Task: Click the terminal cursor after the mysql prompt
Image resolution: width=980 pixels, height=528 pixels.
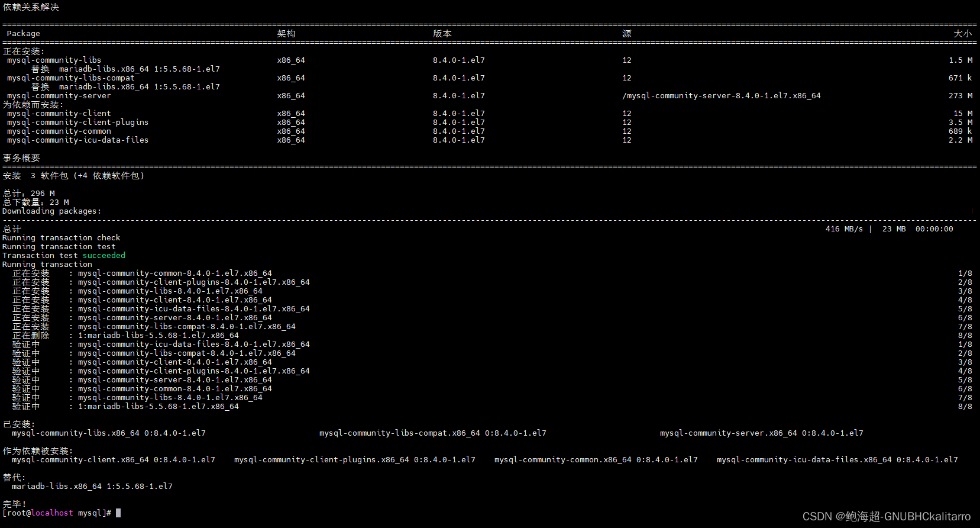Action: click(118, 513)
